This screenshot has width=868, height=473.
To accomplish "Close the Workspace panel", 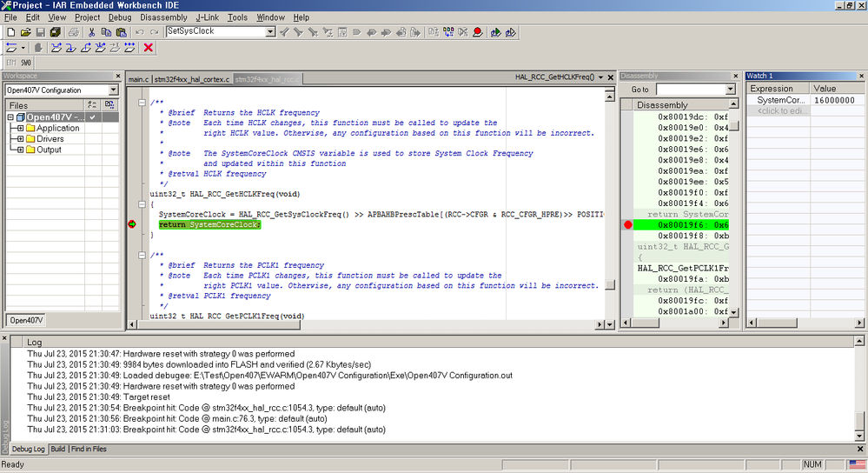I will (x=118, y=76).
